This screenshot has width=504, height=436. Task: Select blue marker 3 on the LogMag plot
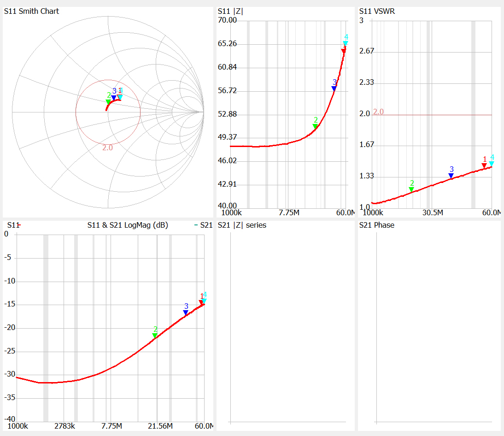click(x=186, y=312)
